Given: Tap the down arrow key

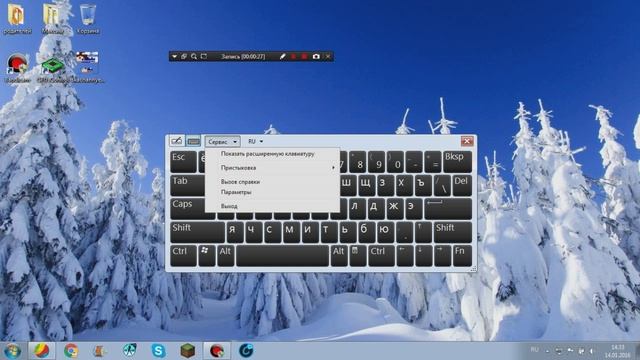Looking at the screenshot, I should click(x=424, y=256).
